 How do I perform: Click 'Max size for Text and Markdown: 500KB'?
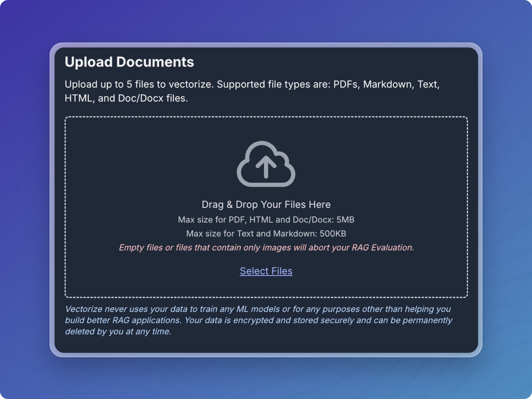pos(266,234)
